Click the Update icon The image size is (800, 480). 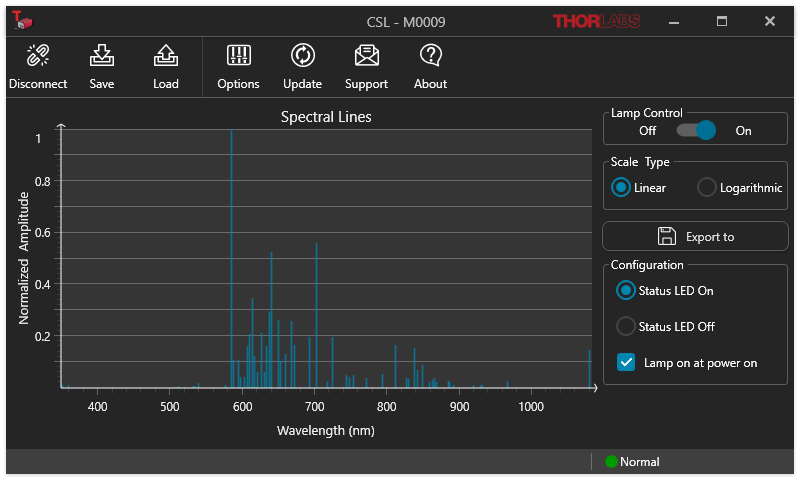click(302, 56)
